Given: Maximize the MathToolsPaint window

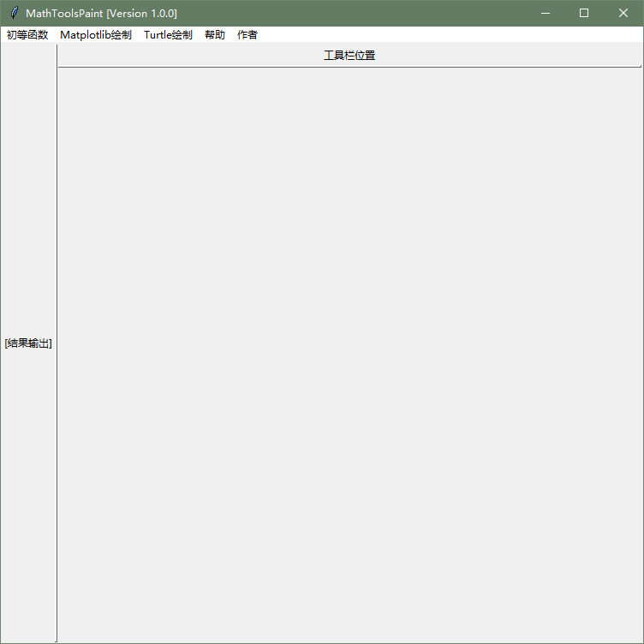Looking at the screenshot, I should coord(584,13).
